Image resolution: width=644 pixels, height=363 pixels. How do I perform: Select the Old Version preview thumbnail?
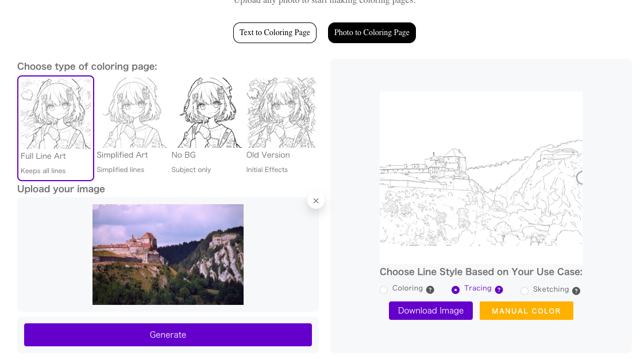[x=281, y=113]
